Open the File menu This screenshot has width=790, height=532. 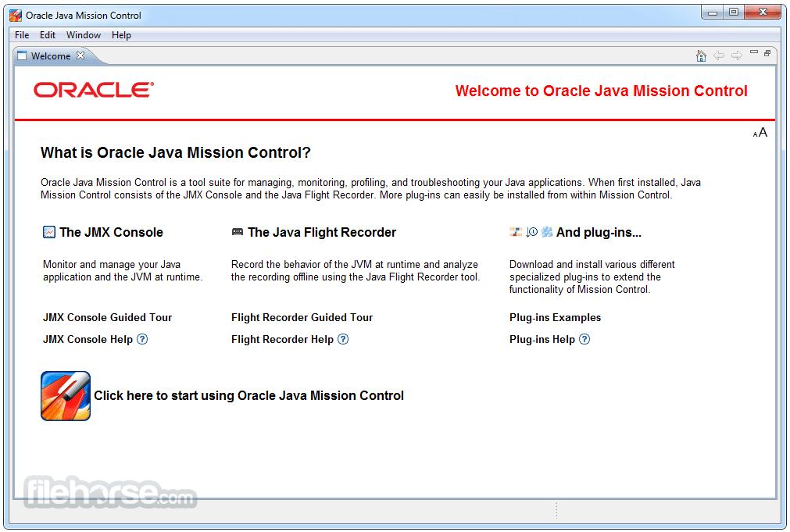tap(21, 34)
